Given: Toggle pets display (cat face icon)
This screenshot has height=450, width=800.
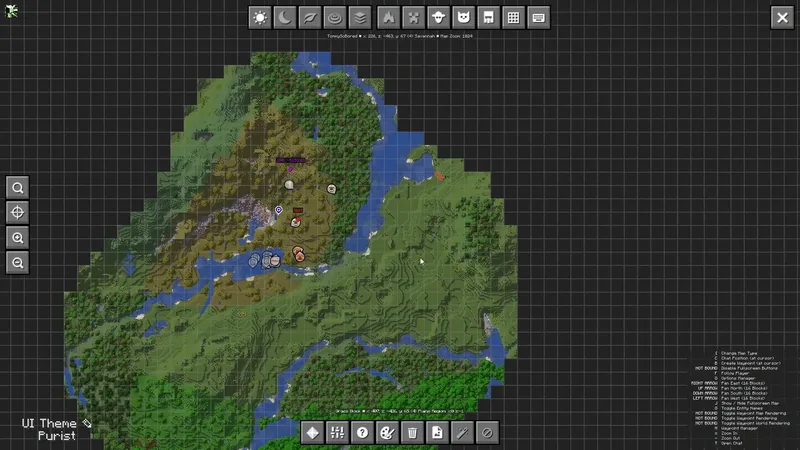Looking at the screenshot, I should (x=463, y=18).
